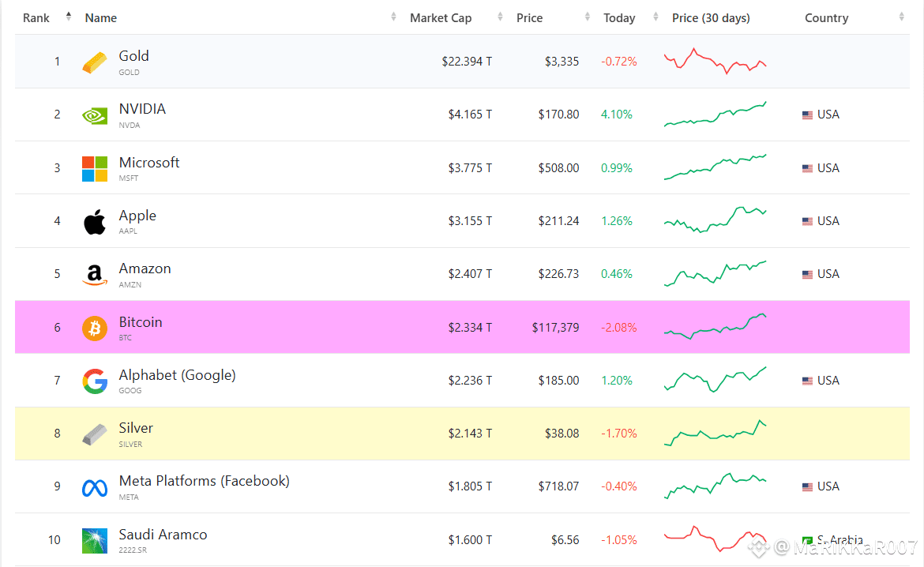Click the USA flag in Alphabet row

807,381
